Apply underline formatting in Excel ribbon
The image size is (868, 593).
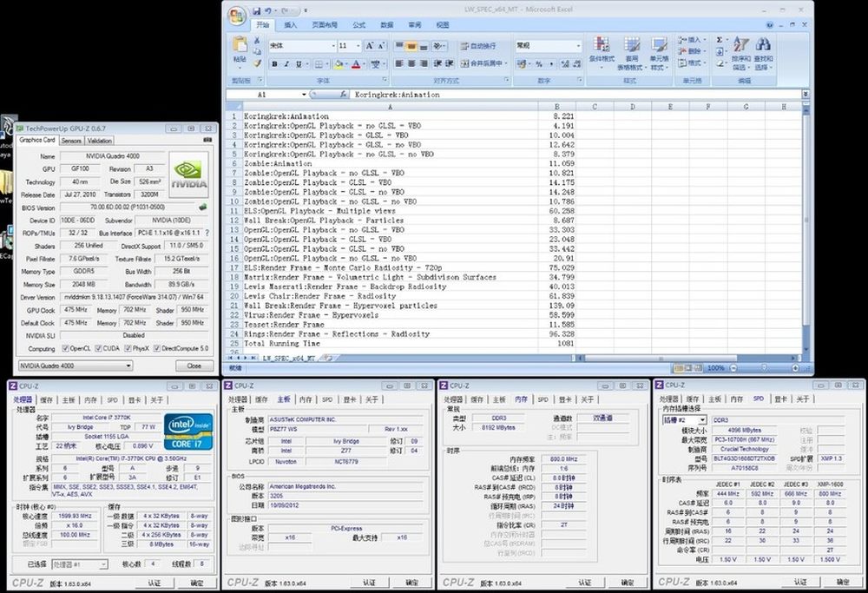(299, 64)
